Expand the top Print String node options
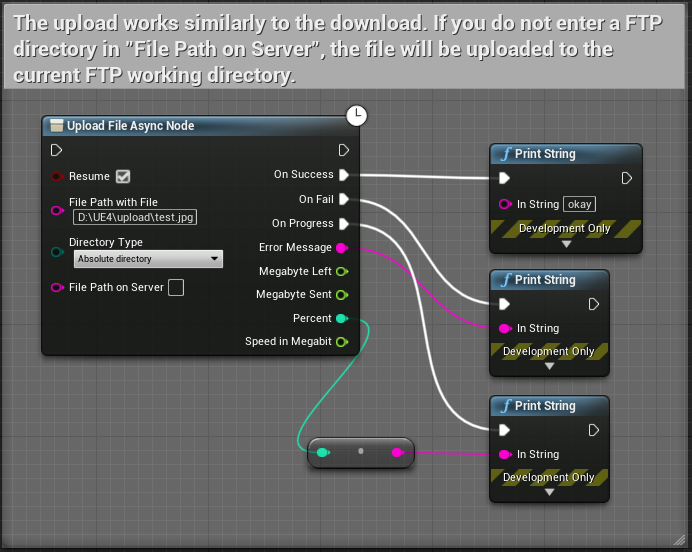Image resolution: width=692 pixels, height=552 pixels. [x=566, y=244]
